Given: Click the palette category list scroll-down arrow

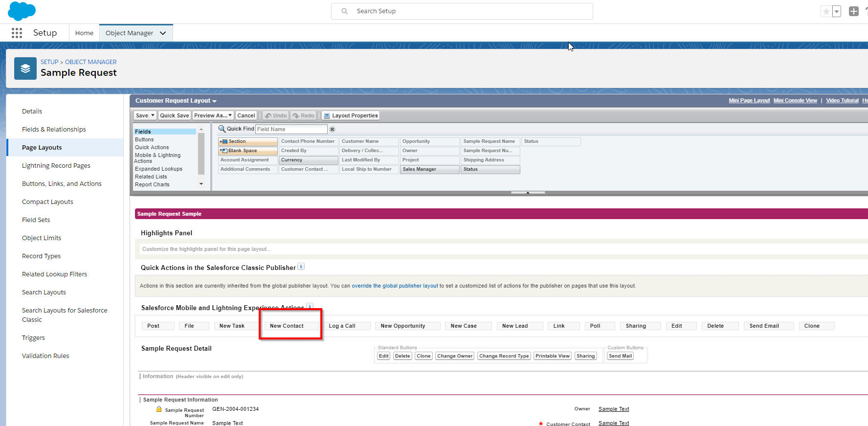Looking at the screenshot, I should pyautogui.click(x=201, y=184).
